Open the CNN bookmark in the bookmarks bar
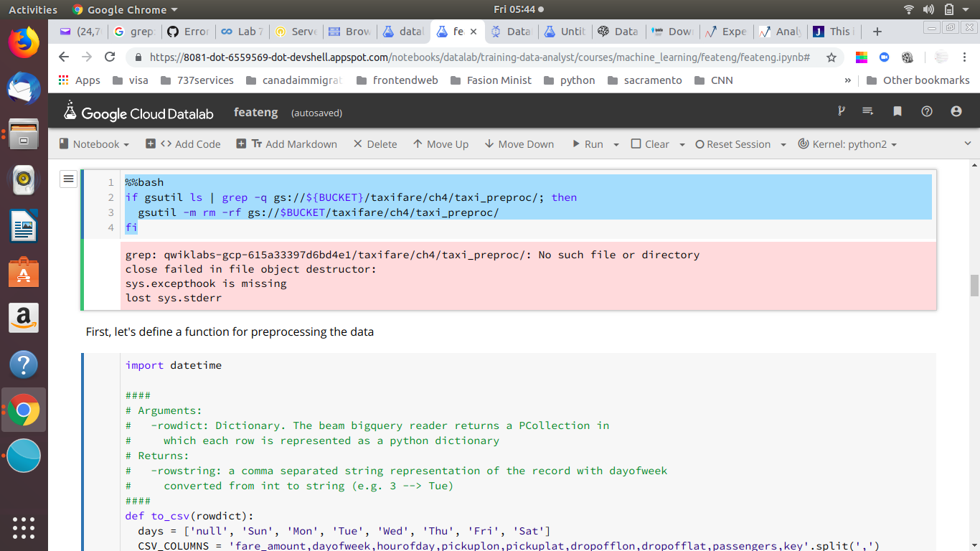 pos(722,80)
